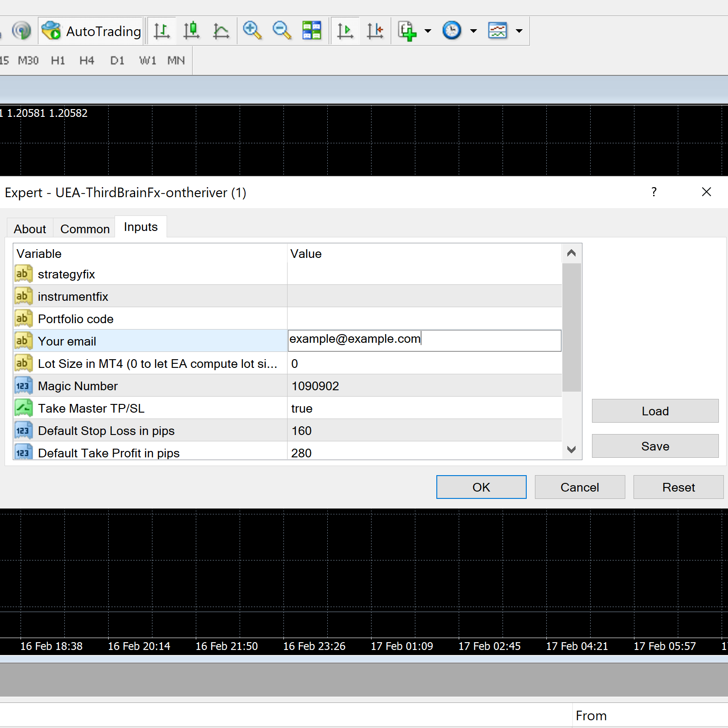
Task: Select the instrumentfix row
Action: click(288, 296)
